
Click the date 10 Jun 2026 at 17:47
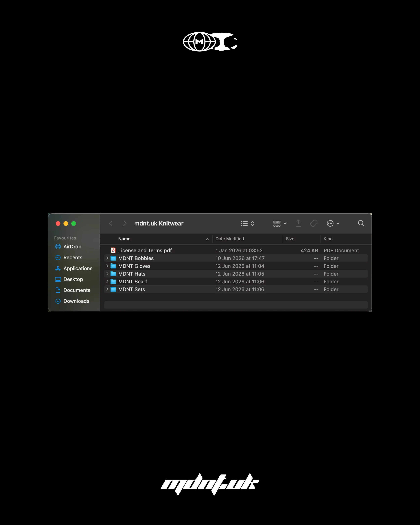[x=240, y=258]
